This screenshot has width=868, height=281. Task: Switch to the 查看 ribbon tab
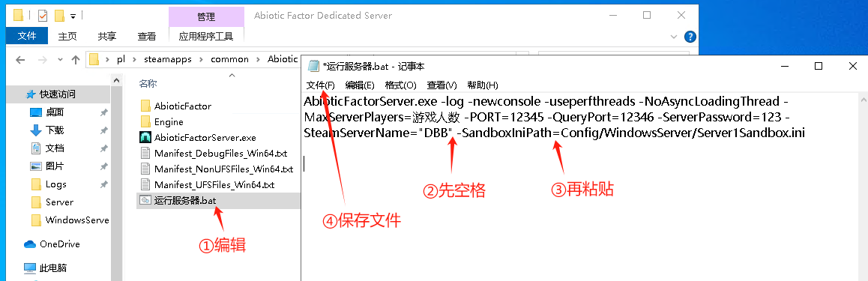pyautogui.click(x=147, y=37)
